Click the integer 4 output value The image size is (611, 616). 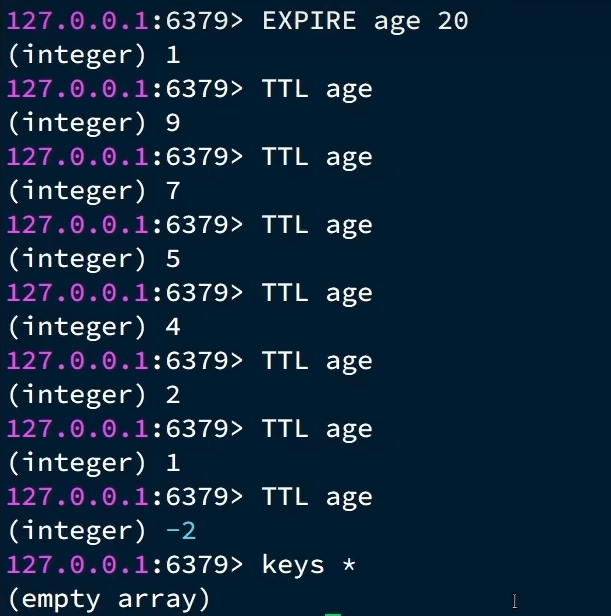(x=173, y=326)
